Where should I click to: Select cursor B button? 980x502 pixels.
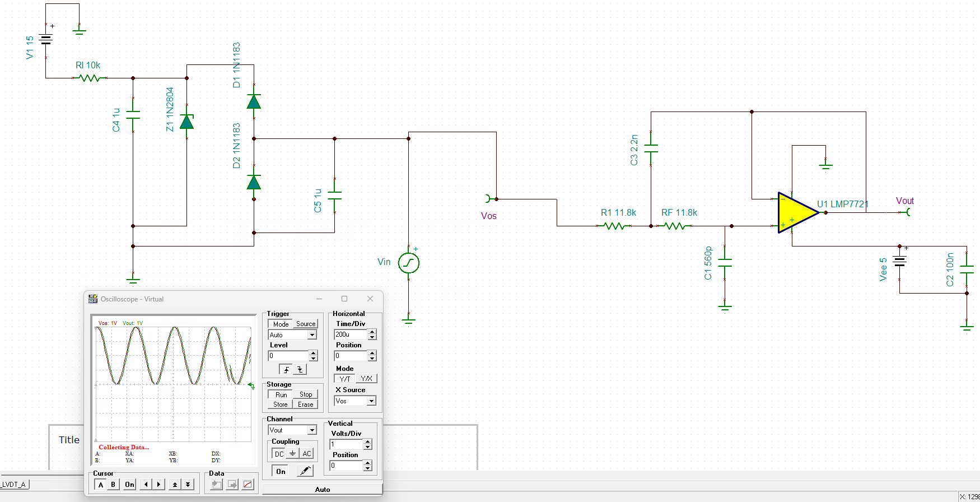[113, 484]
